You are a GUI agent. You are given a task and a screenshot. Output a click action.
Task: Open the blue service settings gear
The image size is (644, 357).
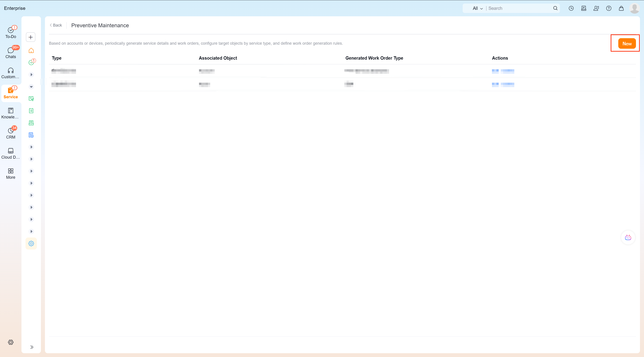click(31, 243)
